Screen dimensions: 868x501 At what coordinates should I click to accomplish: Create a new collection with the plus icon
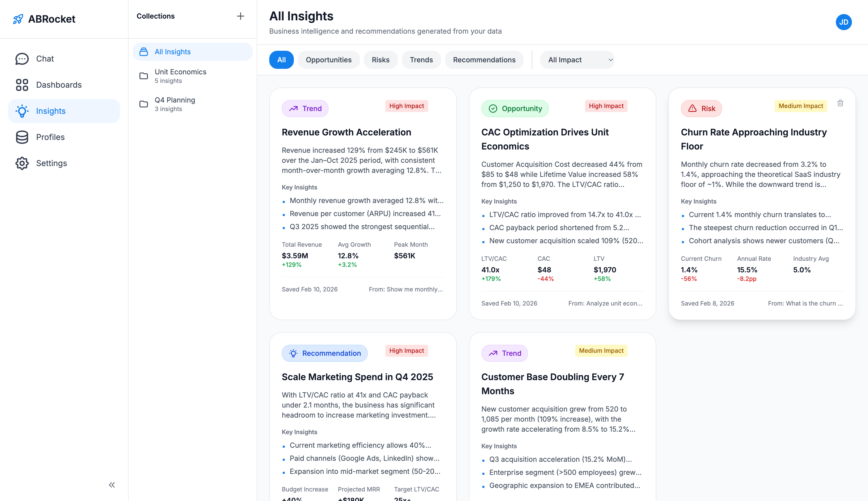coord(240,16)
